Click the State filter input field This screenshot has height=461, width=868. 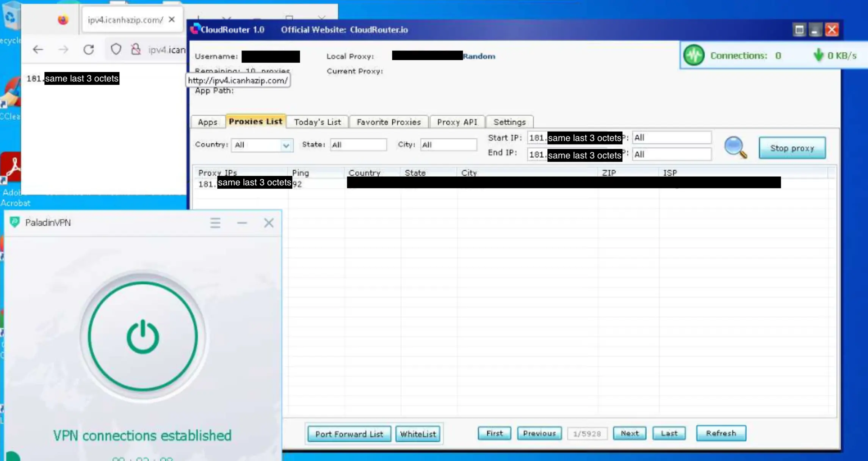tap(358, 145)
